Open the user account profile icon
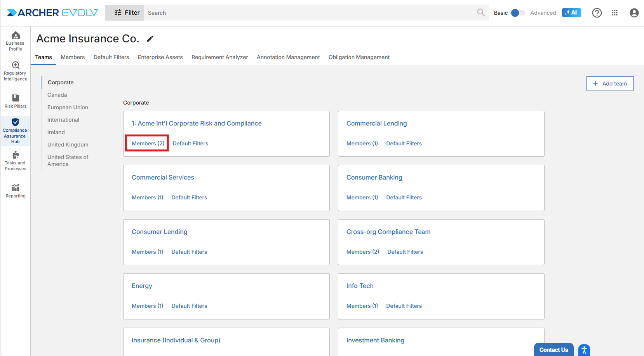644x356 pixels. click(x=634, y=13)
